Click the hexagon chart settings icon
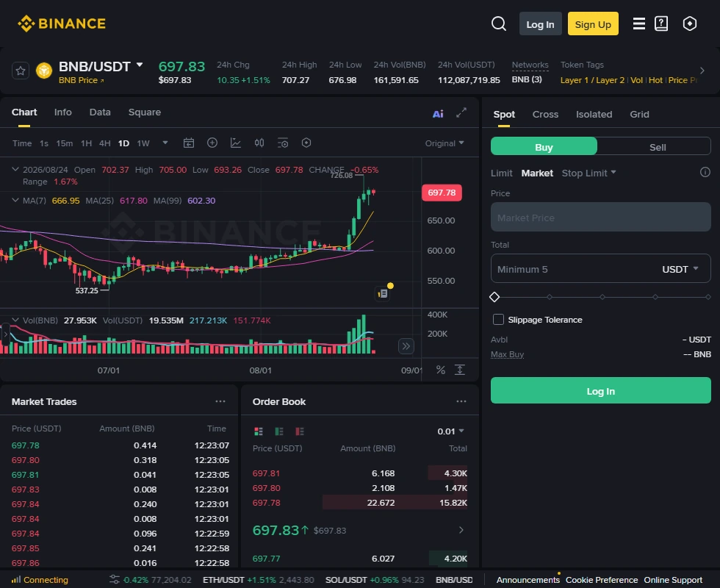This screenshot has width=720, height=588. (x=306, y=143)
